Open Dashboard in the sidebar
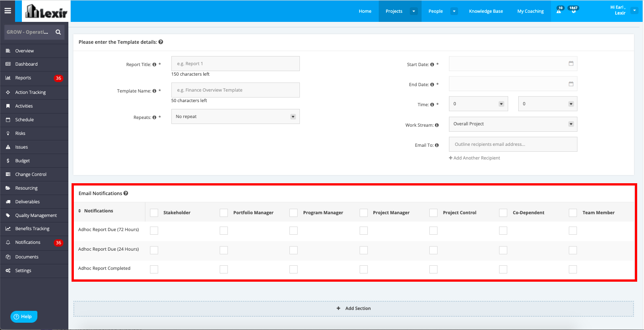The width and height of the screenshot is (644, 330). [34, 64]
